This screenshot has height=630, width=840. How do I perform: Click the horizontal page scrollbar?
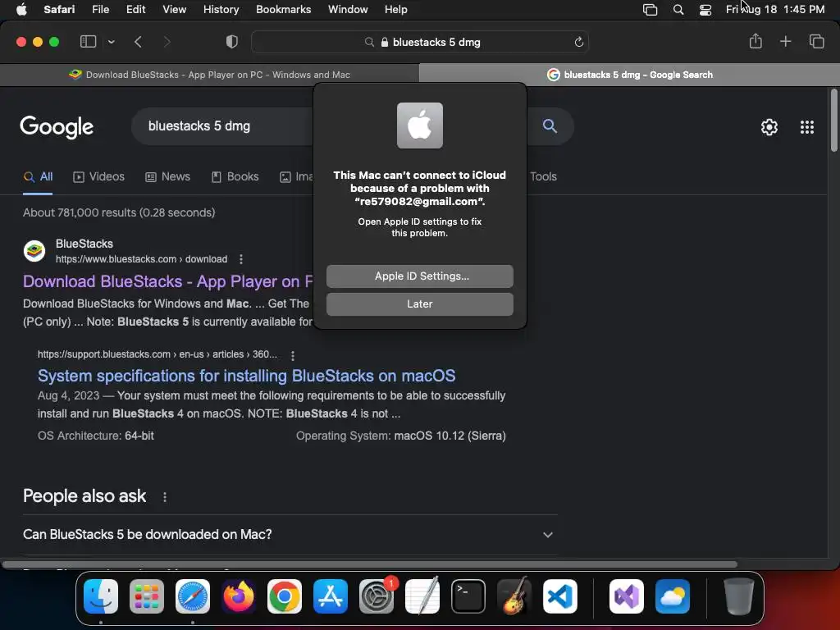[370, 564]
